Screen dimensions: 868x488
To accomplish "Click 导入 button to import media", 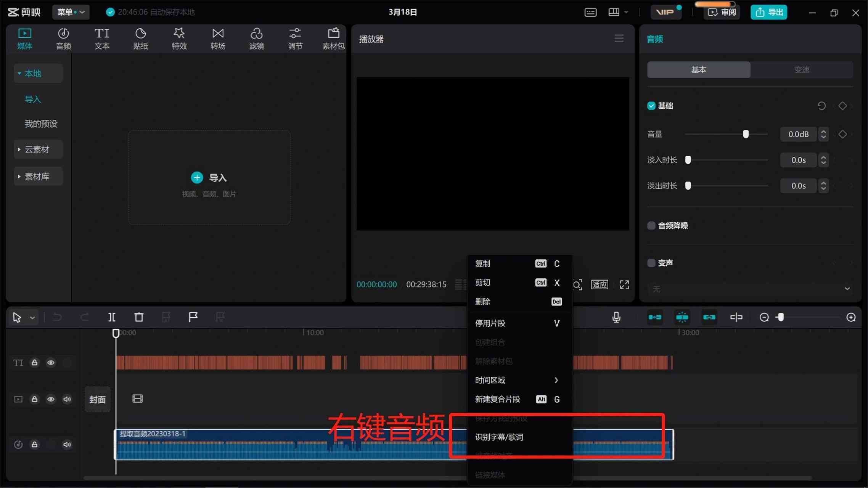I will (209, 177).
